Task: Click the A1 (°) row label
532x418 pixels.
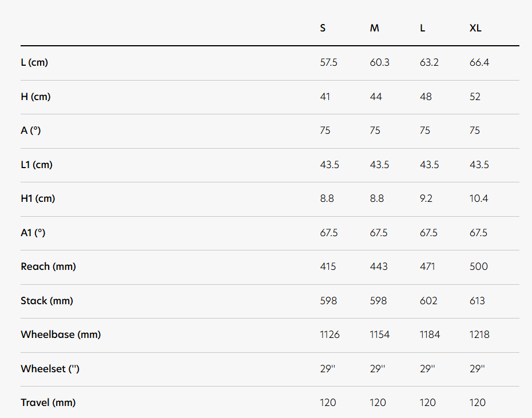Action: [x=33, y=233]
